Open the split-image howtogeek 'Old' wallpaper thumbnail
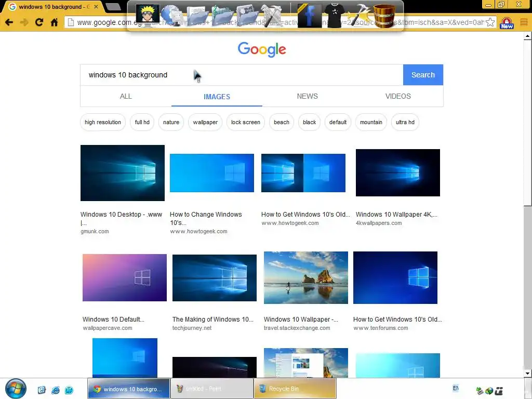This screenshot has height=399, width=532. pyautogui.click(x=303, y=173)
